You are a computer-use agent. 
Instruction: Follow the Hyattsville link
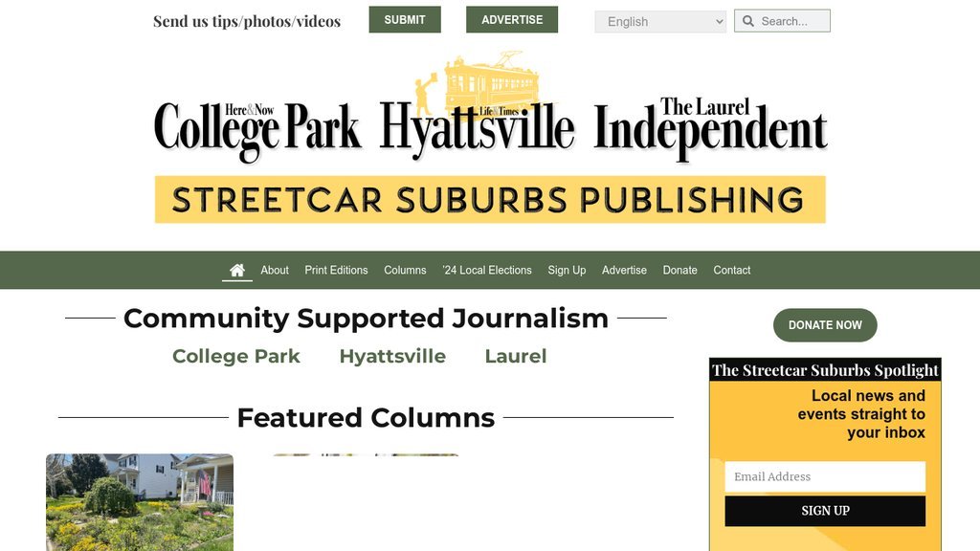(392, 356)
